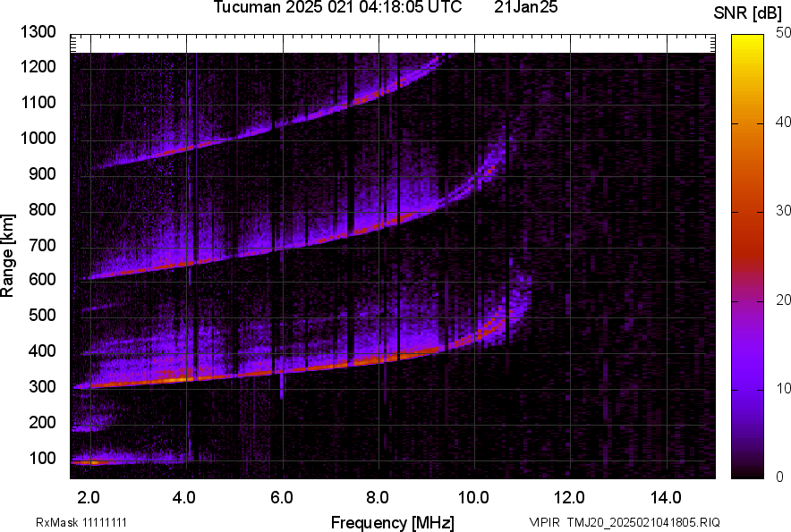Click the VIPIR file name label
Screen dimensions: 791x532
click(x=624, y=522)
